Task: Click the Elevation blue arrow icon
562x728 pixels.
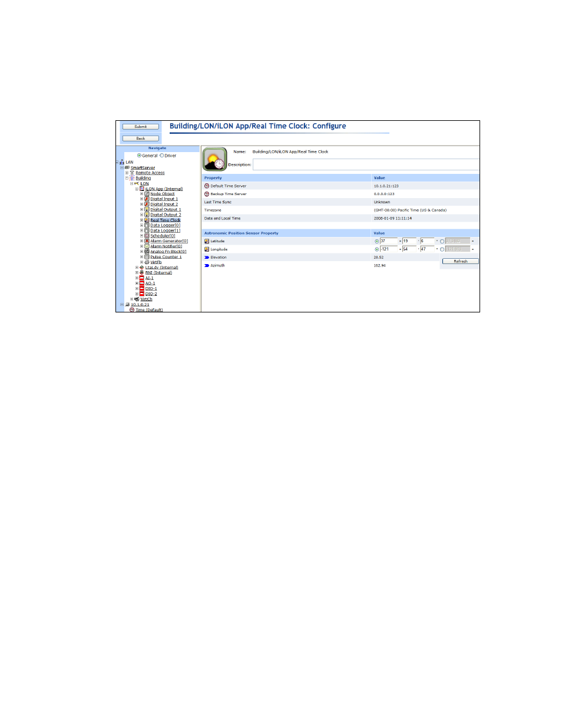Action: (207, 258)
